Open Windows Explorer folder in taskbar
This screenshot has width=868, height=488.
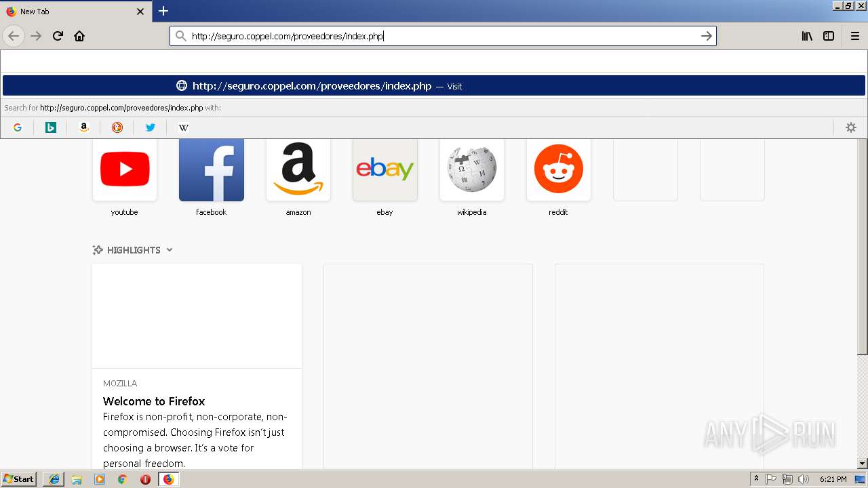77,479
